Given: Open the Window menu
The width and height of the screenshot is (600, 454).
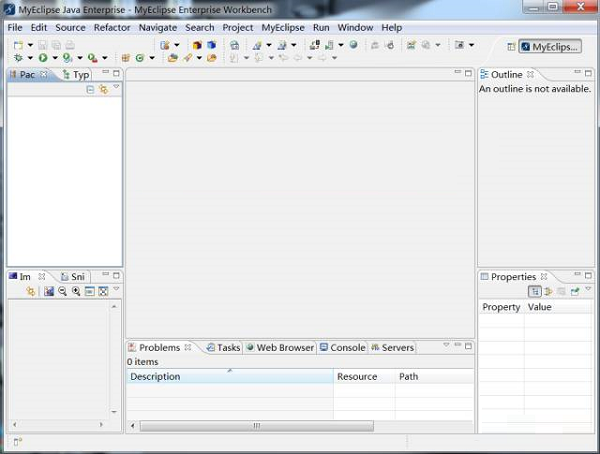Looking at the screenshot, I should pos(355,28).
